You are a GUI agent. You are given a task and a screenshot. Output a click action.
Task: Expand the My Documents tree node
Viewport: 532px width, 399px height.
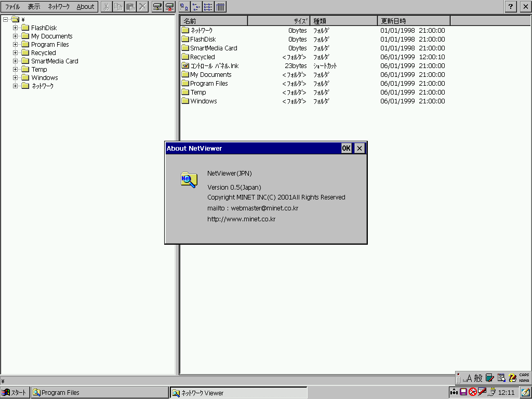(15, 36)
